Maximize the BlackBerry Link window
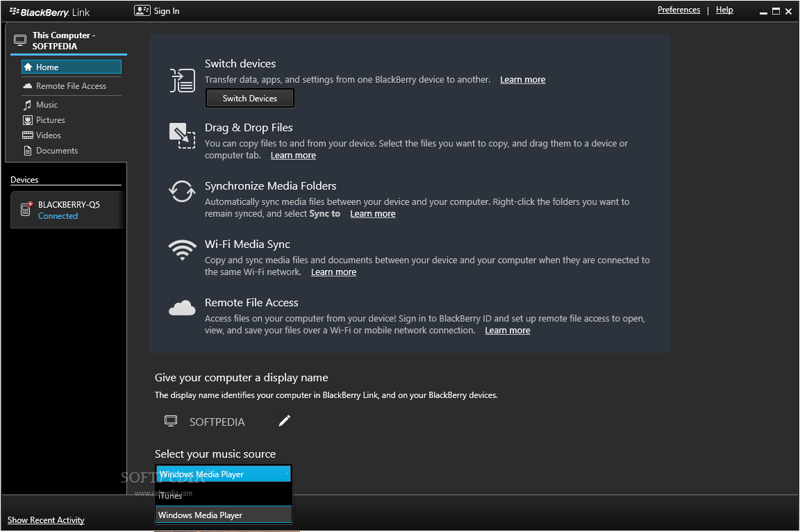800x532 pixels. [x=776, y=11]
